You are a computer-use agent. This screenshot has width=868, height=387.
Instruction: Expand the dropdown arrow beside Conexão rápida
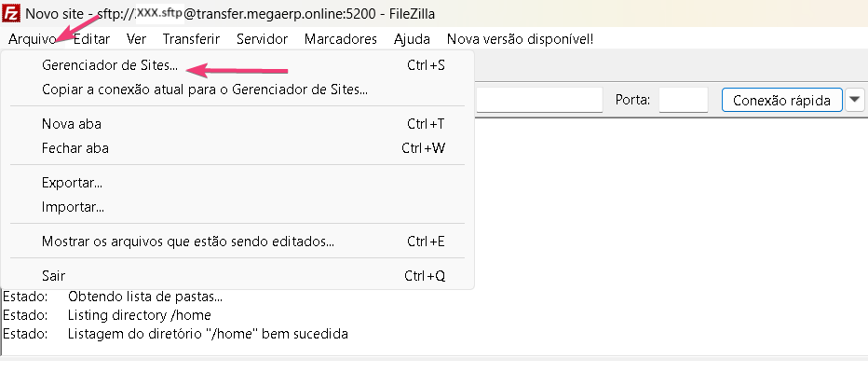tap(856, 100)
